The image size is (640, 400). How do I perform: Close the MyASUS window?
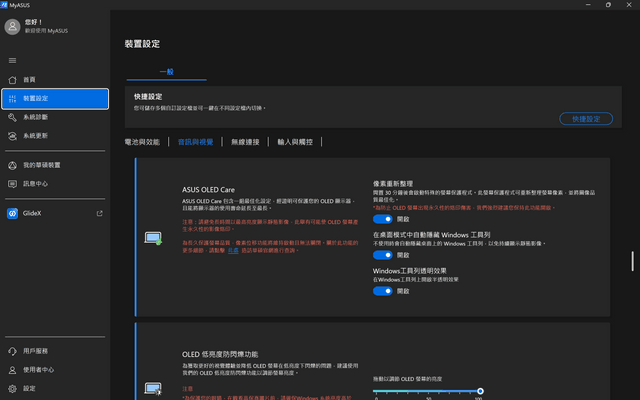pyautogui.click(x=629, y=5)
